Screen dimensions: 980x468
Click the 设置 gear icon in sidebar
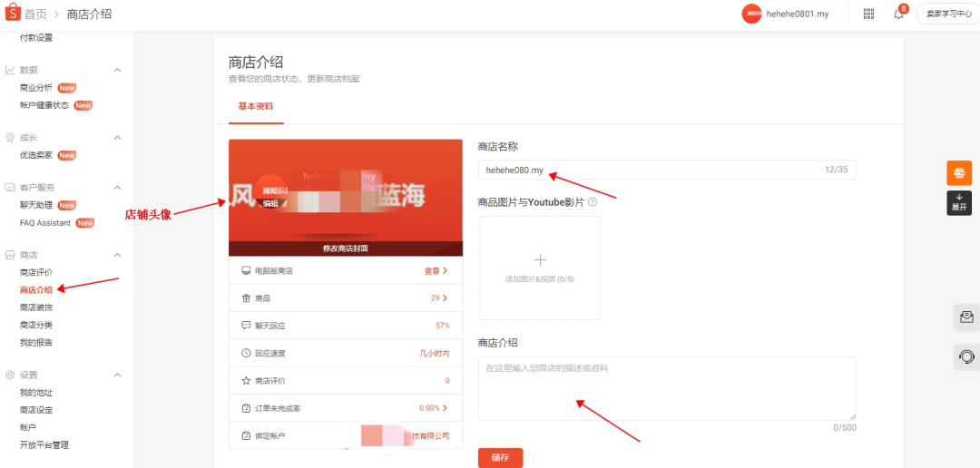tap(10, 375)
